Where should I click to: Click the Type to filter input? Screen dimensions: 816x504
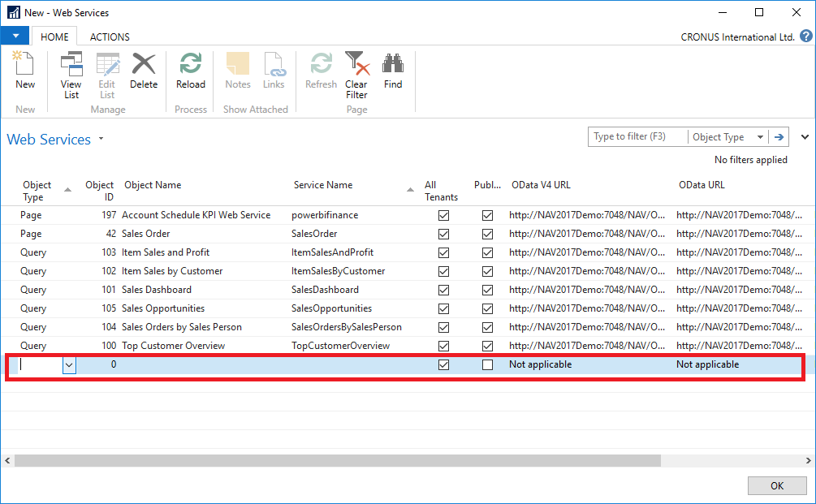click(x=637, y=137)
